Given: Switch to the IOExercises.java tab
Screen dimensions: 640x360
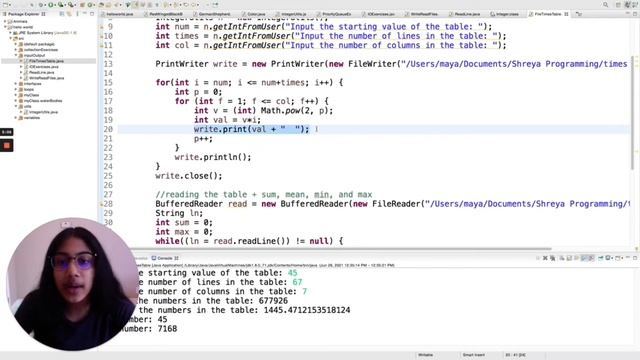Looking at the screenshot, I should (378, 14).
